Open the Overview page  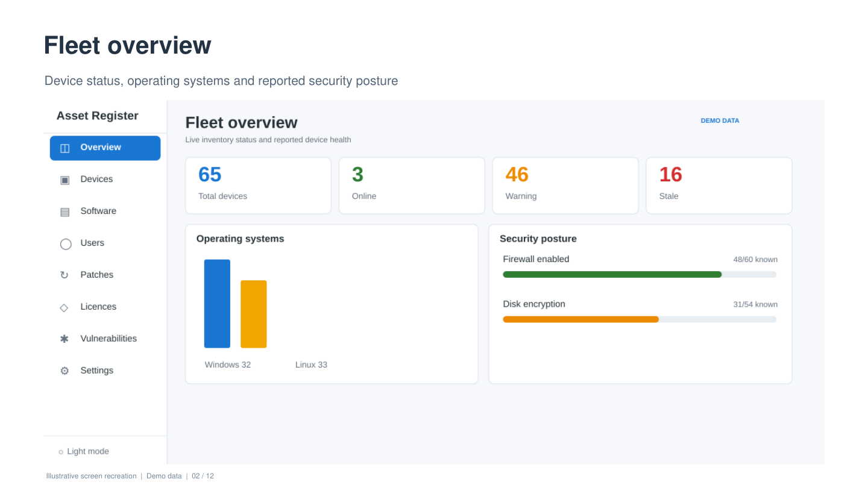pyautogui.click(x=105, y=148)
